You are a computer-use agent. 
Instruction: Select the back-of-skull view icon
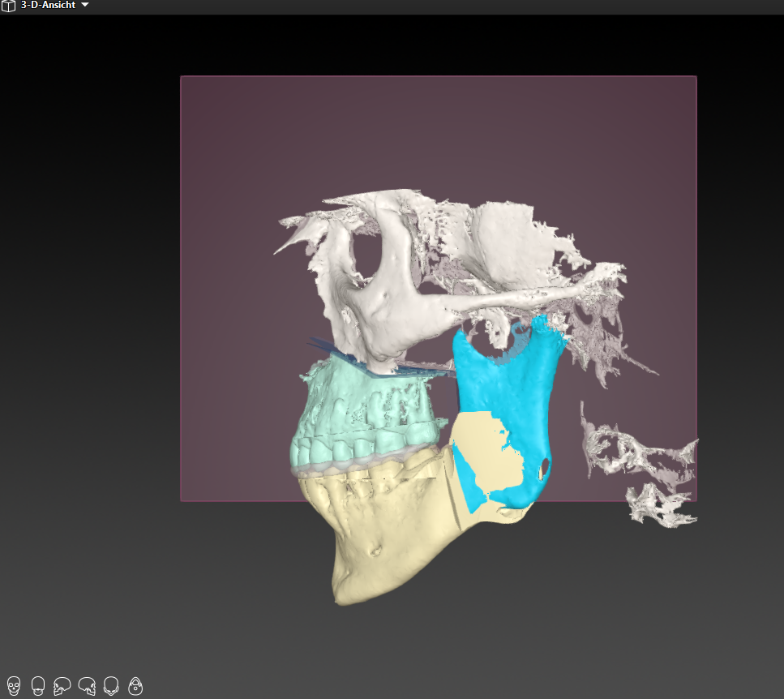pos(37,687)
